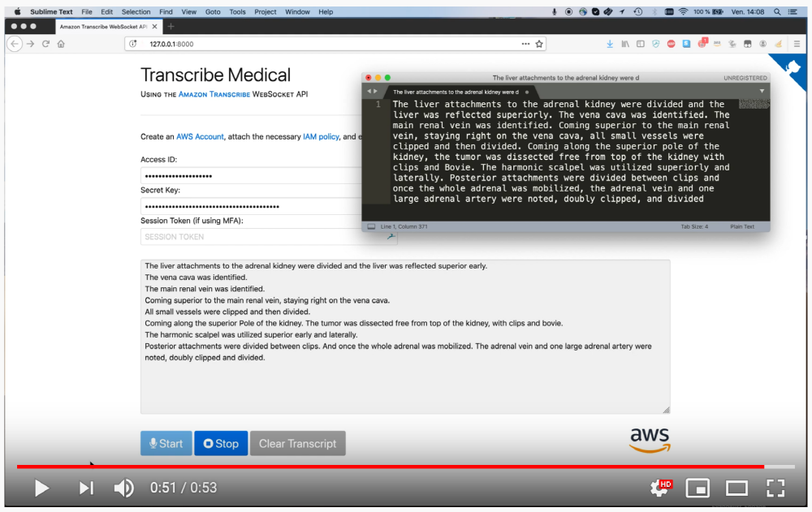Click the Start recording button
812x512 pixels.
click(166, 444)
